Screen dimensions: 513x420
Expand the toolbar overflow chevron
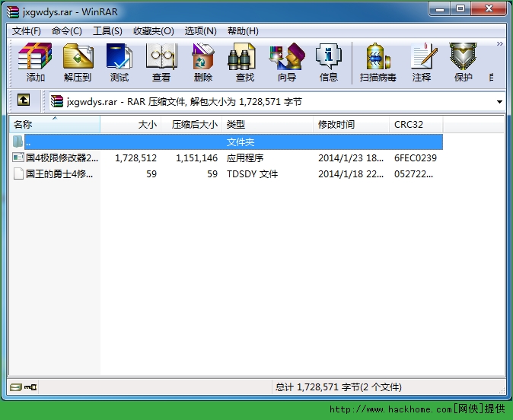(499, 44)
